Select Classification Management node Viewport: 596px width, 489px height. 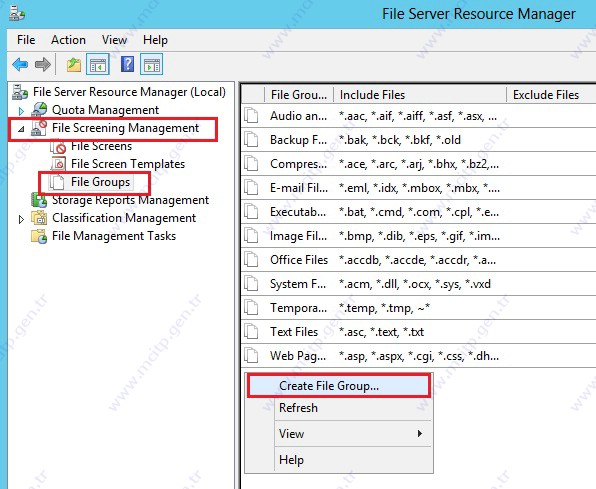(124, 218)
